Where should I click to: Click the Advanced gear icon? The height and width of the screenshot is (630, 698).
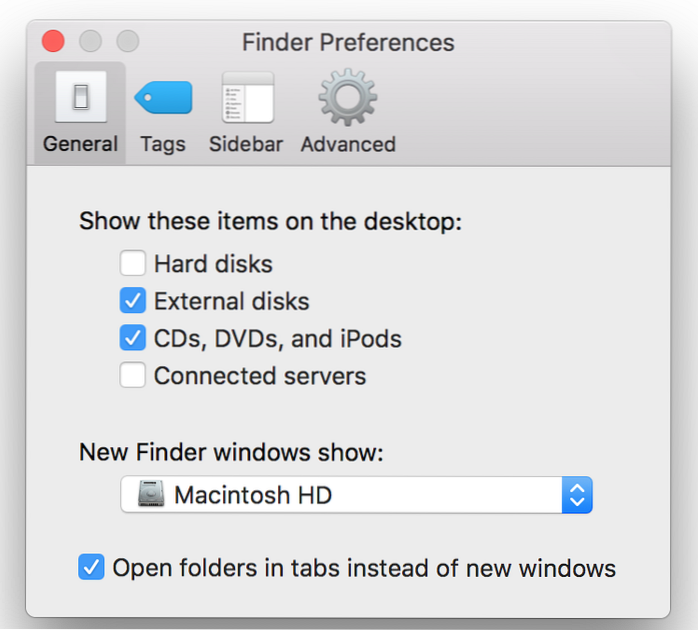347,98
